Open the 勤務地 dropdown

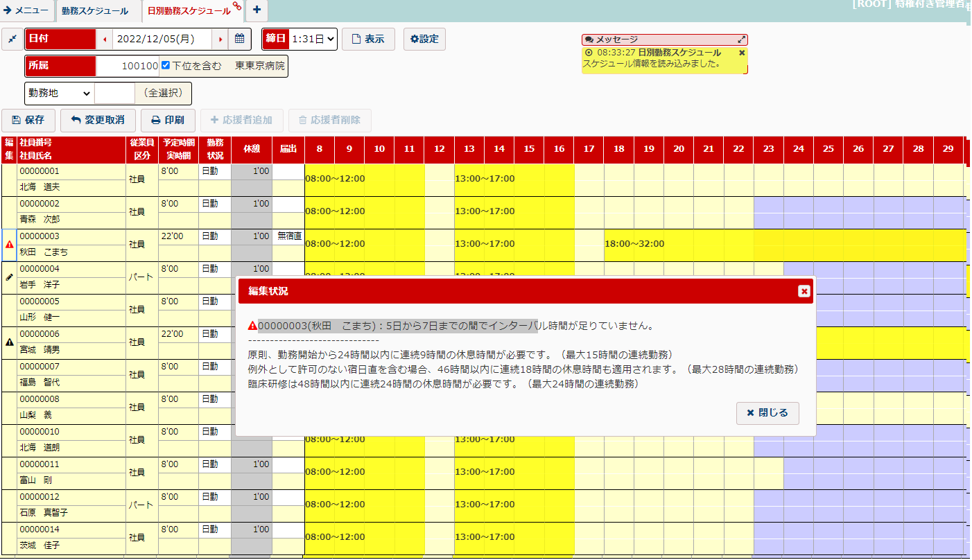coord(60,93)
